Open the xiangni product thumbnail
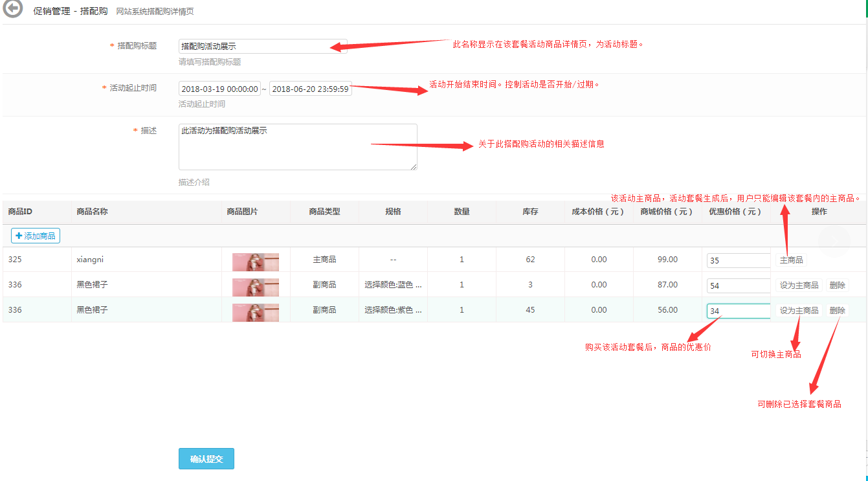The width and height of the screenshot is (868, 481). pos(256,261)
